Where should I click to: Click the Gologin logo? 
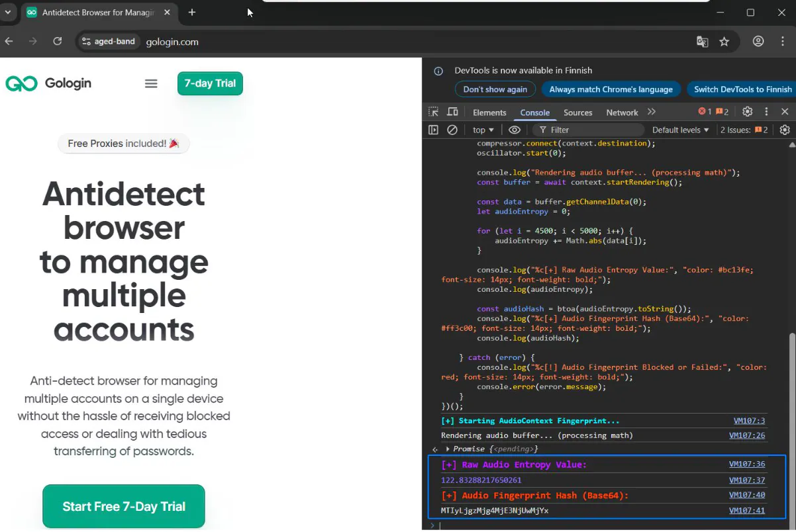click(x=48, y=83)
